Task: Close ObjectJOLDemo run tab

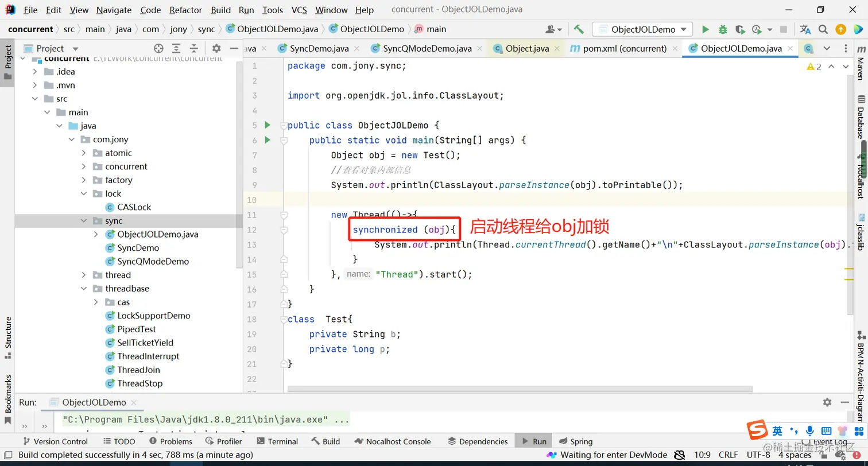Action: pos(134,403)
